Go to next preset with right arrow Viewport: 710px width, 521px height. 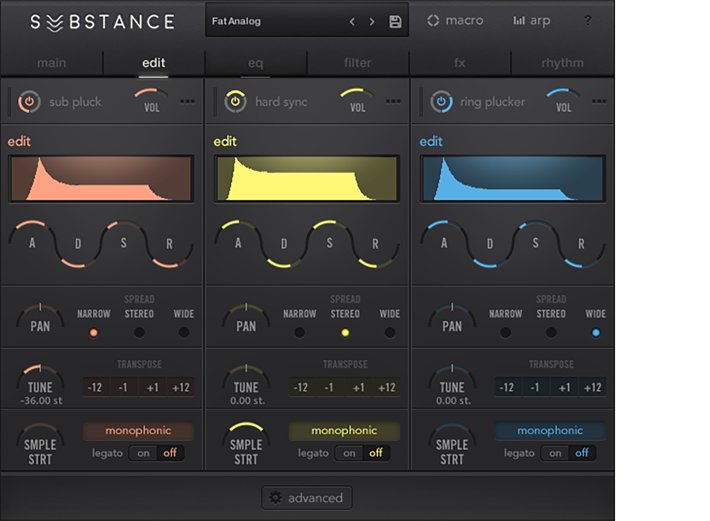[x=373, y=22]
